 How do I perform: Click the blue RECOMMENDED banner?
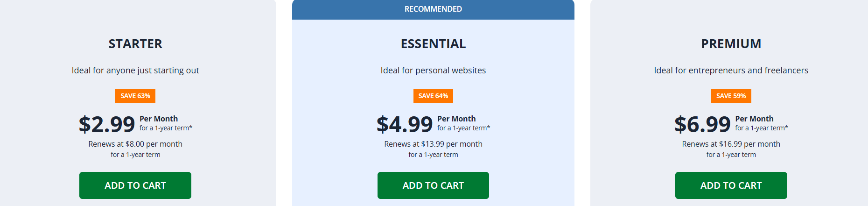[x=433, y=9]
